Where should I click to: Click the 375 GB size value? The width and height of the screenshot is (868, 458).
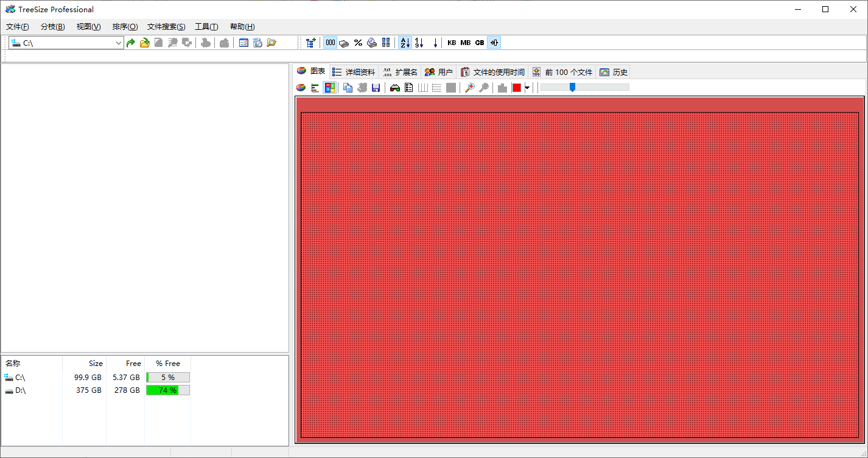tap(89, 390)
